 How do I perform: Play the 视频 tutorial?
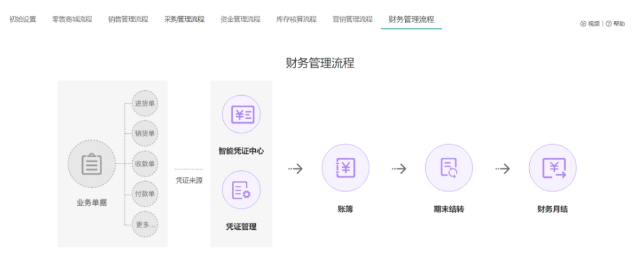[590, 24]
